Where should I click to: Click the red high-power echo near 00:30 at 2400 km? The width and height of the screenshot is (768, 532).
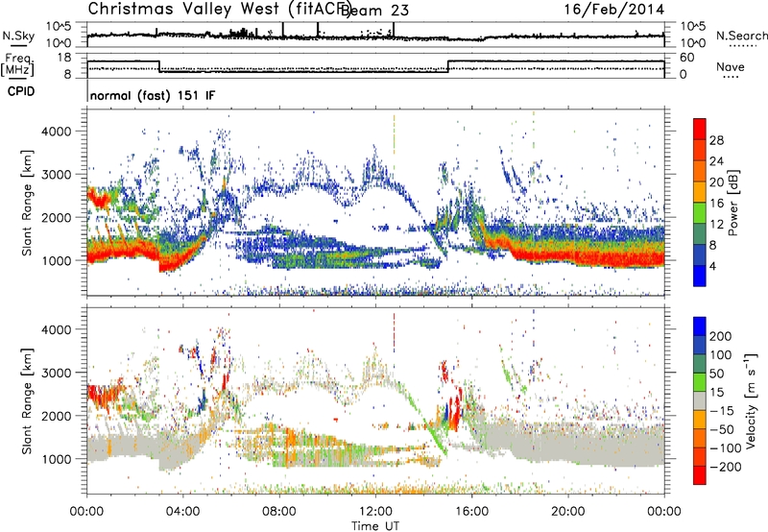pyautogui.click(x=101, y=200)
